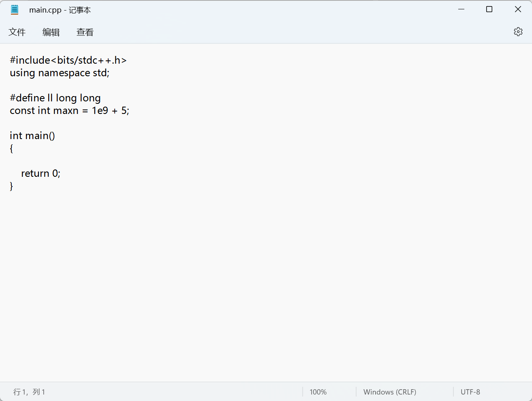Open the 文件 menu

tap(17, 32)
